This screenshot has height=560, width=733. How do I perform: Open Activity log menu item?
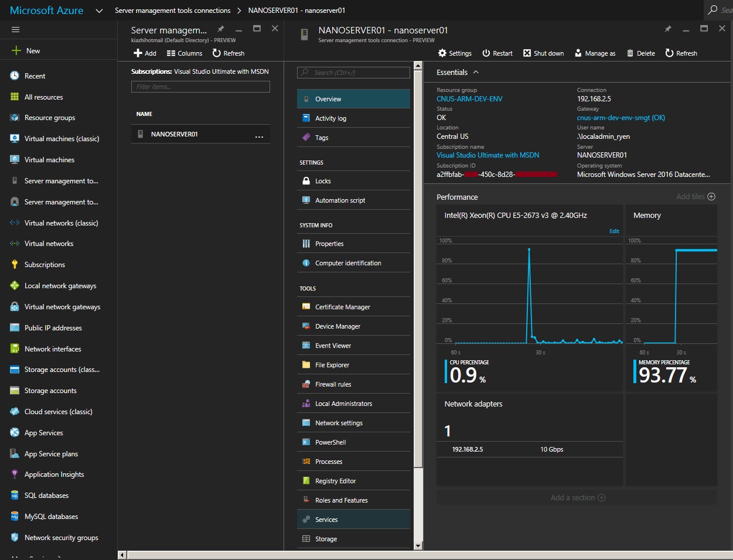(x=353, y=118)
